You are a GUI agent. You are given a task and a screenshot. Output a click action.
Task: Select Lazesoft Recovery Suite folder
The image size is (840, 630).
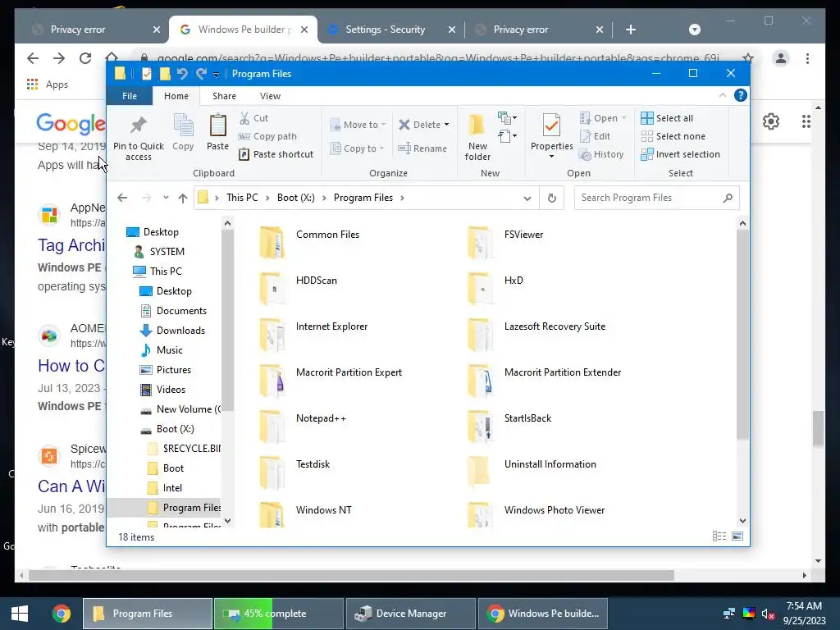tap(537, 335)
